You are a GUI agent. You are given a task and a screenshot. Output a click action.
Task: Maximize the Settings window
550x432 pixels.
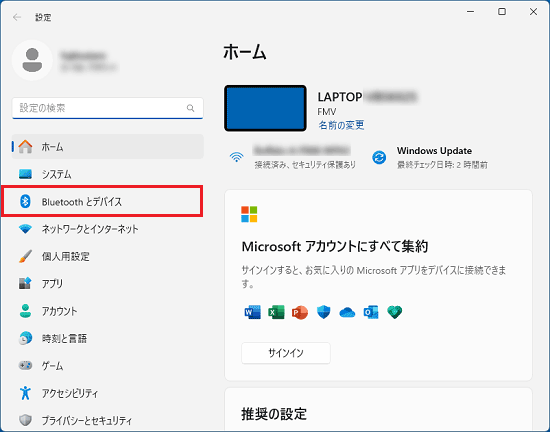pos(502,12)
